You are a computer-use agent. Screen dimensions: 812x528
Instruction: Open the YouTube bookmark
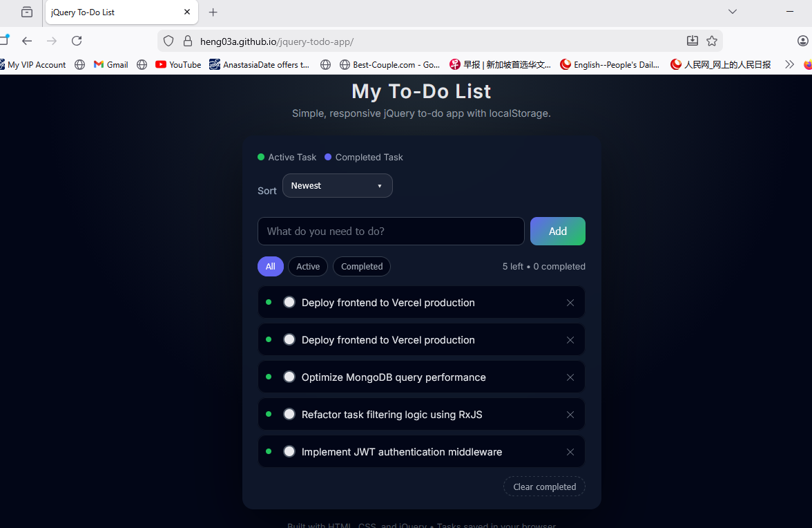(x=178, y=64)
